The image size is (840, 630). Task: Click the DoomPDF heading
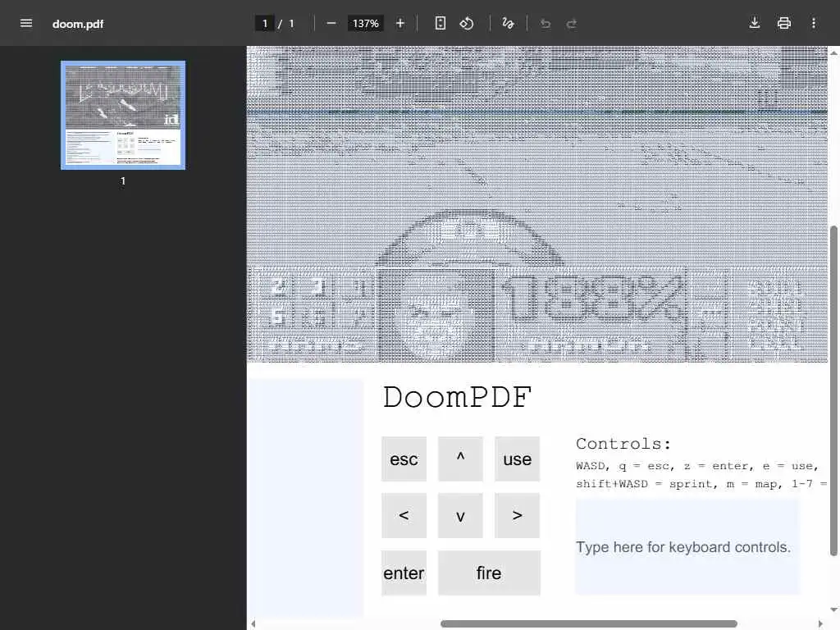(x=457, y=398)
